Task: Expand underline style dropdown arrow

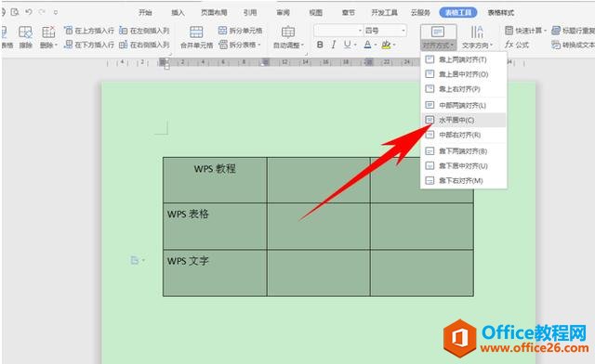Action: tap(355, 45)
